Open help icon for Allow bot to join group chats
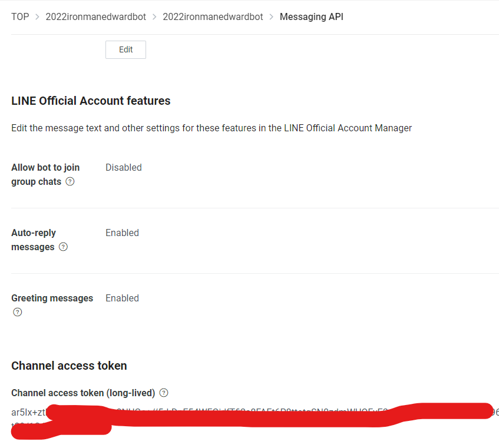 (x=70, y=181)
